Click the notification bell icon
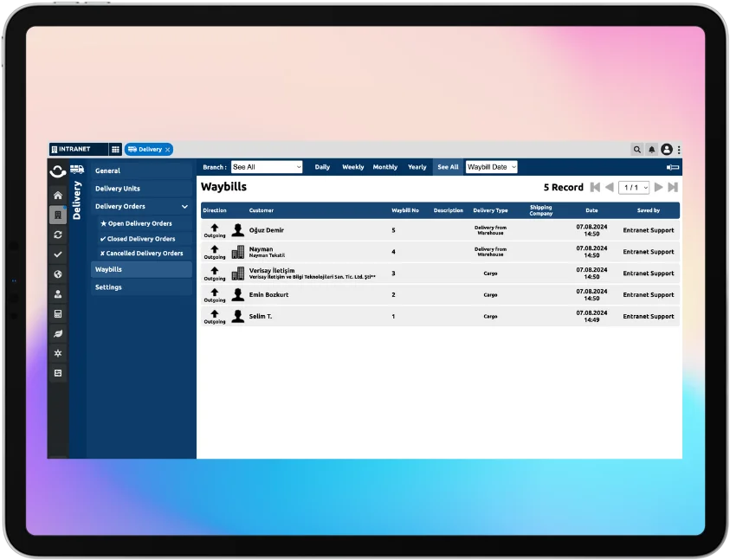Image resolution: width=730 pixels, height=560 pixels. tap(652, 150)
